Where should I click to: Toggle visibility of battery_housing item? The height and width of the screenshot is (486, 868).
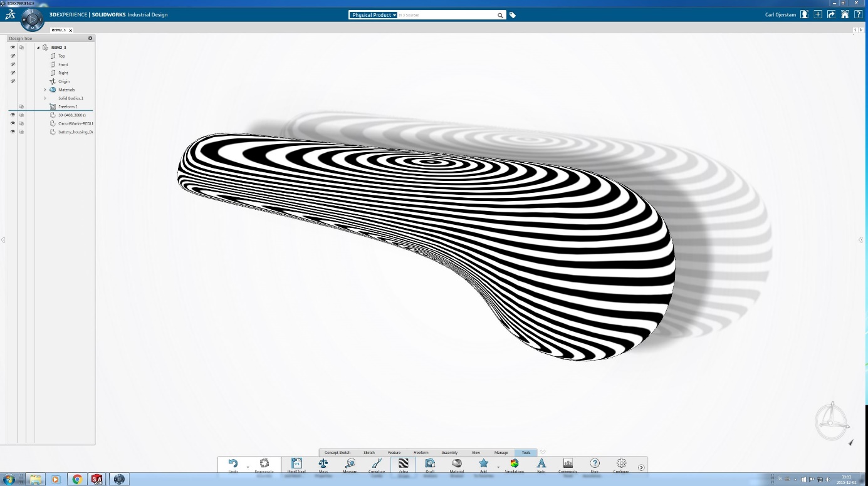[13, 132]
